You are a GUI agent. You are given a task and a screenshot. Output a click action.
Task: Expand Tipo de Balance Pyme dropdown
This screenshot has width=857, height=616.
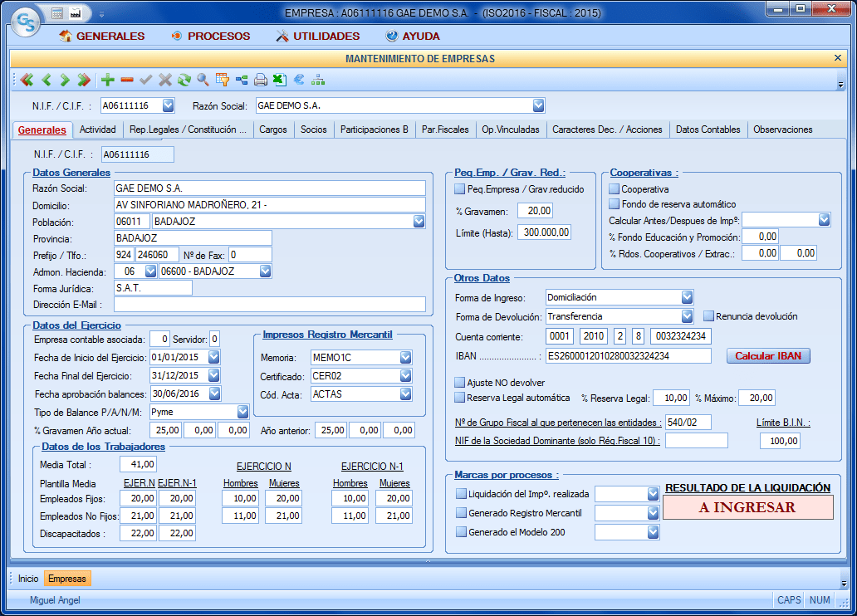pyautogui.click(x=242, y=412)
